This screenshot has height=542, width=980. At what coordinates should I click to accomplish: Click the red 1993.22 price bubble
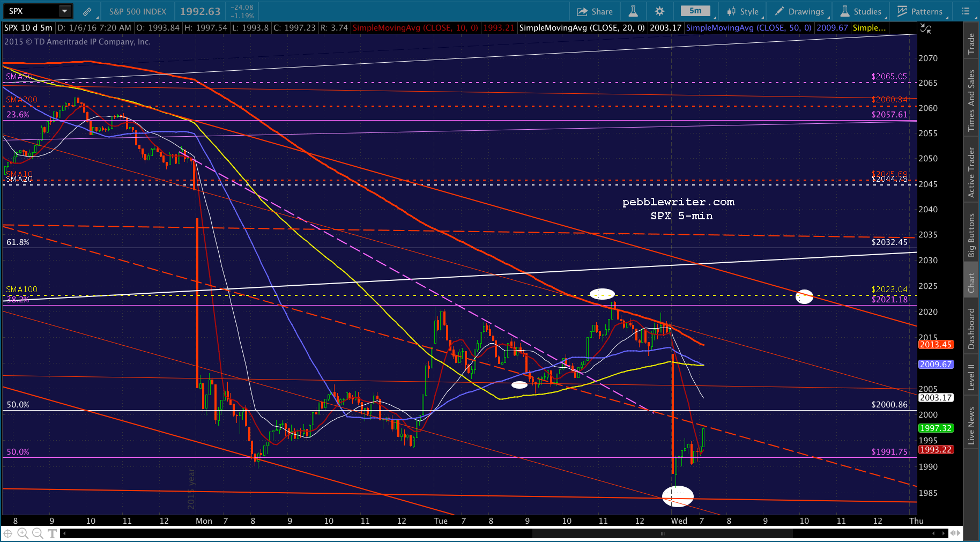(x=936, y=450)
